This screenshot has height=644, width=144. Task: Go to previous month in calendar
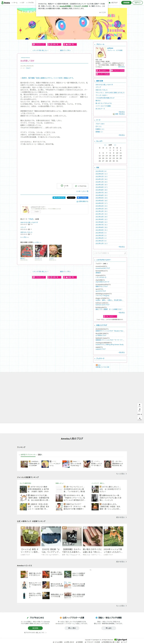point(105,145)
